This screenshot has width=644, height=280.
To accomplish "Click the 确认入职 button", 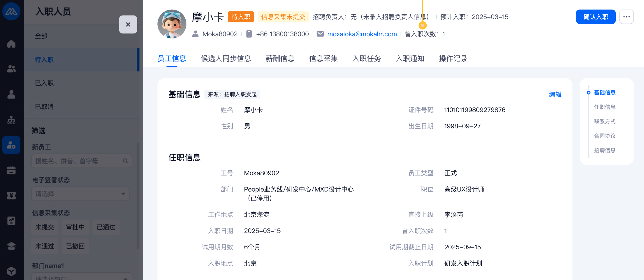I will [x=595, y=17].
